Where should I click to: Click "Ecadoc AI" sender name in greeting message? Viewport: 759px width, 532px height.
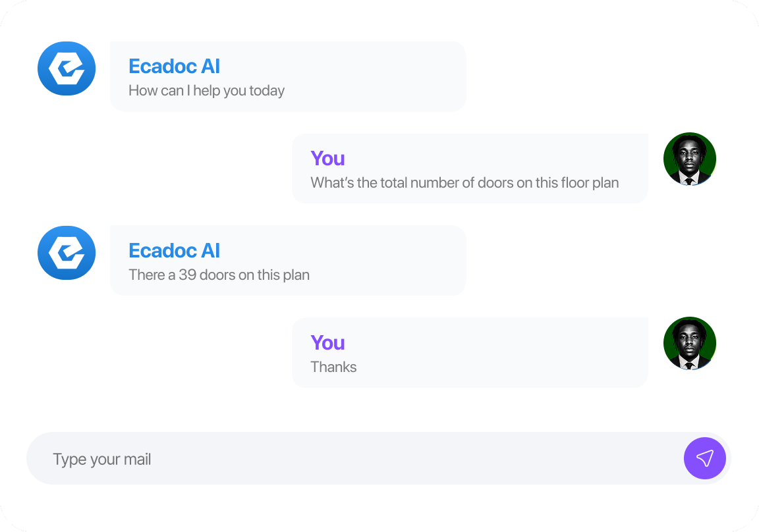click(x=174, y=66)
